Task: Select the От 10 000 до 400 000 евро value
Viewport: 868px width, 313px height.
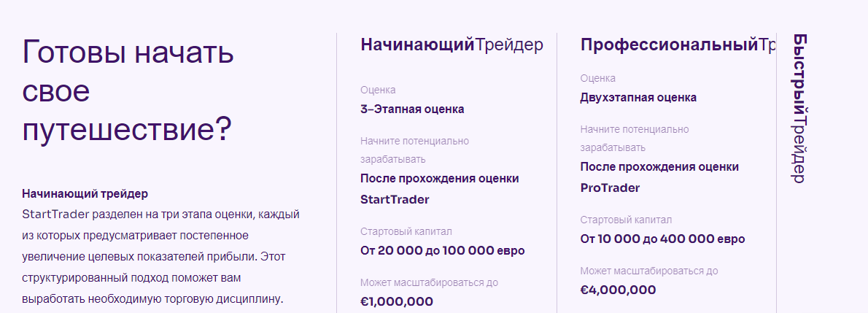Action: coord(662,239)
